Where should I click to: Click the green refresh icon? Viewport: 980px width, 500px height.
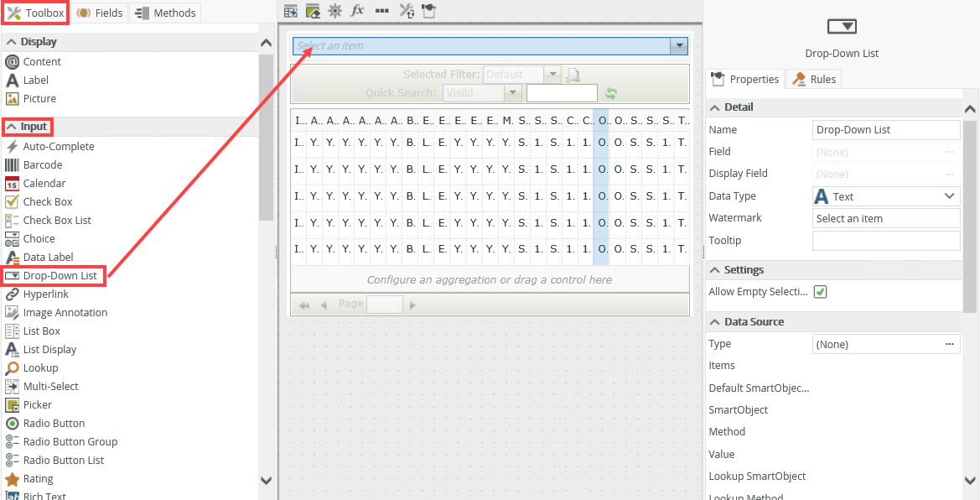coord(610,93)
